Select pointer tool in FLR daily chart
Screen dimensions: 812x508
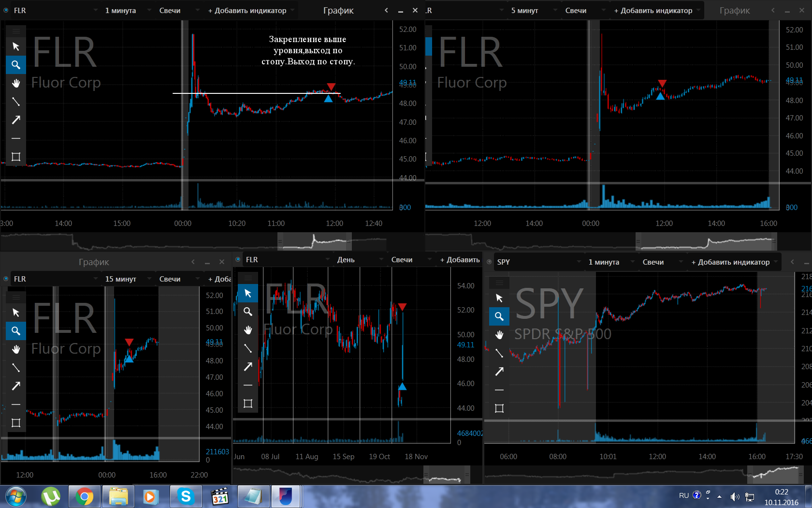click(x=248, y=293)
